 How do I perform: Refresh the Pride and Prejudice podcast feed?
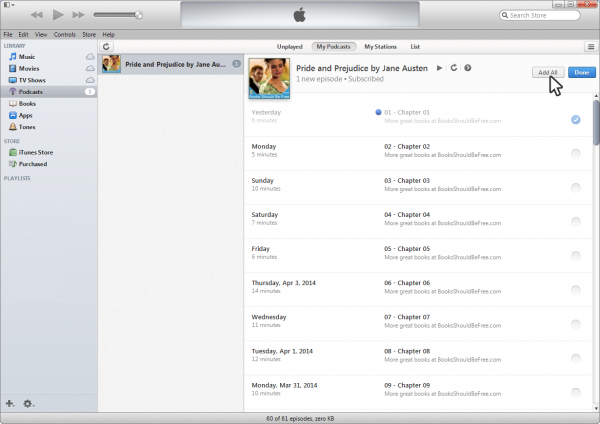click(454, 68)
